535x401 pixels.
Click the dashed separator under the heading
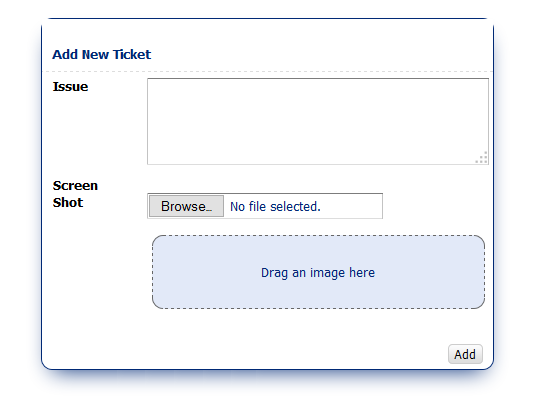pyautogui.click(x=268, y=72)
